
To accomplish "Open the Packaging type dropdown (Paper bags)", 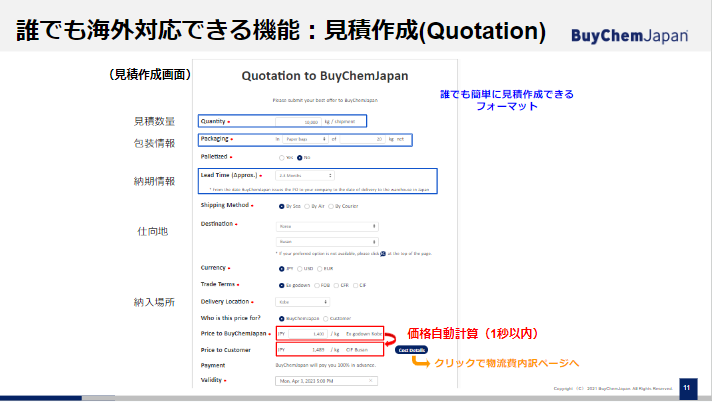I will 305,139.
